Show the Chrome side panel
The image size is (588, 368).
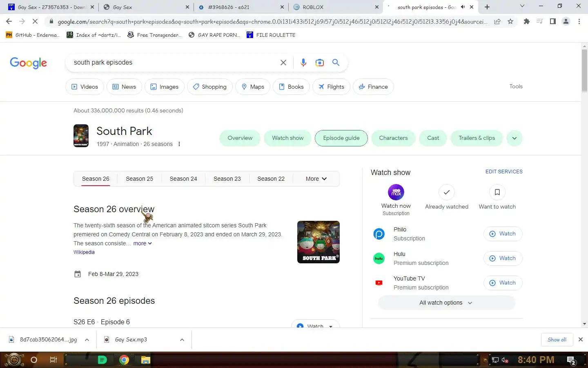coord(553,21)
